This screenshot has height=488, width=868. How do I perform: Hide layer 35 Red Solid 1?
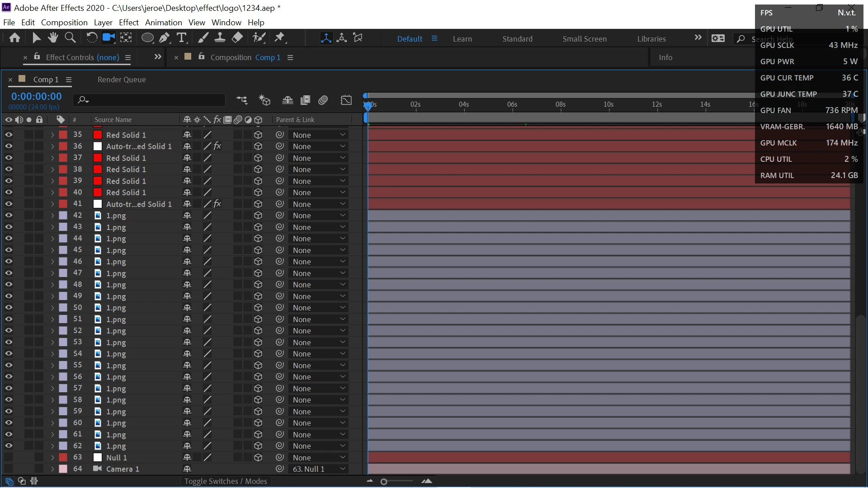9,135
